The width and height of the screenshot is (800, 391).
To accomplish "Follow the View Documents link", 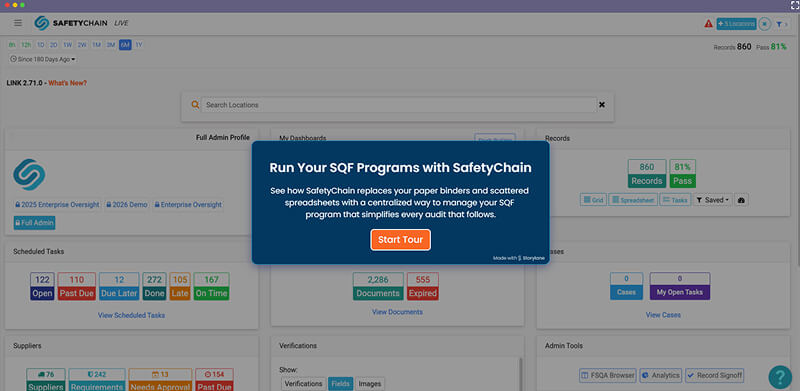I will [x=397, y=312].
